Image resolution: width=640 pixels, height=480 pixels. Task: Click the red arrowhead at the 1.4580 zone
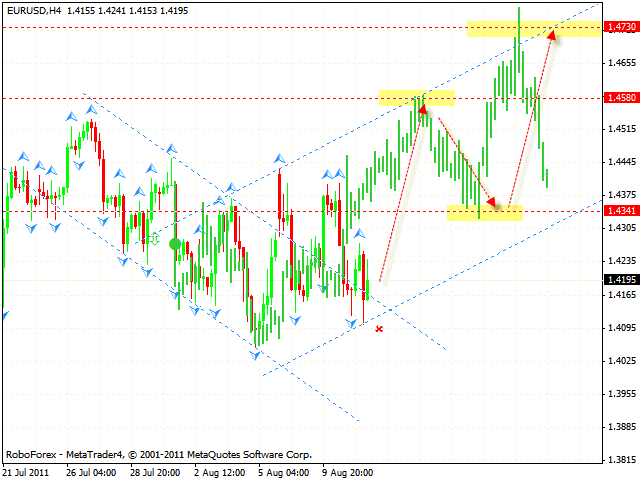[x=422, y=107]
